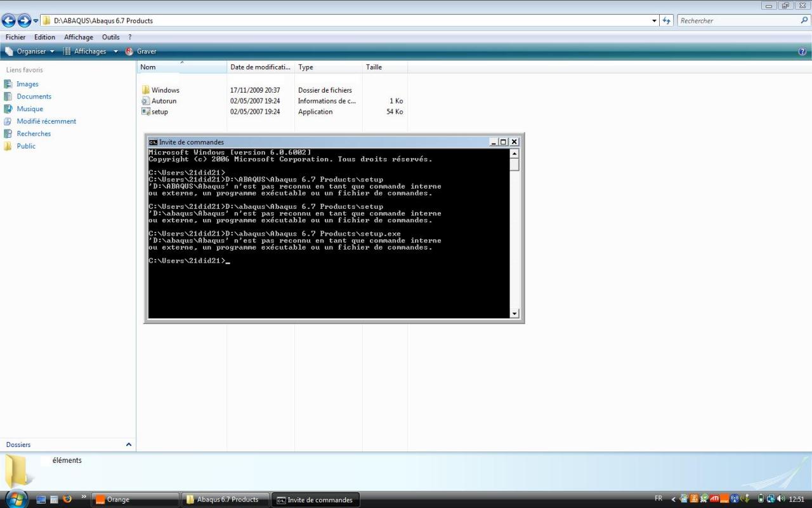Open recent pages dropdown beside forward arrow
Screen dimensions: 812x508
coord(36,21)
